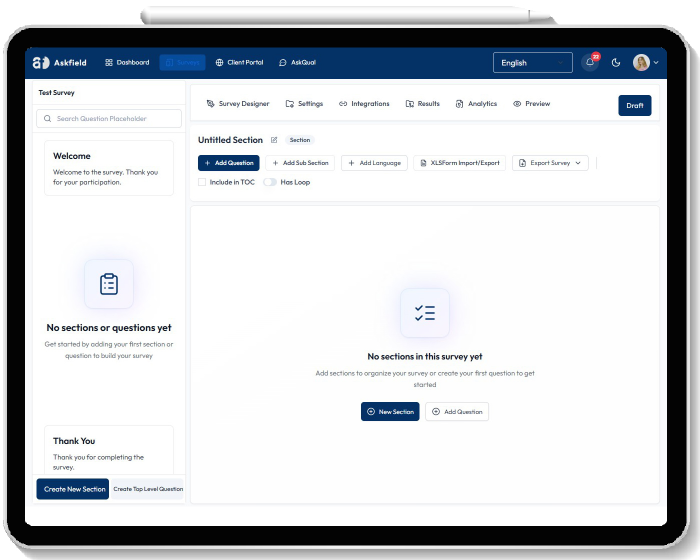Expand the English language dropdown
The width and height of the screenshot is (700, 560).
pos(532,62)
